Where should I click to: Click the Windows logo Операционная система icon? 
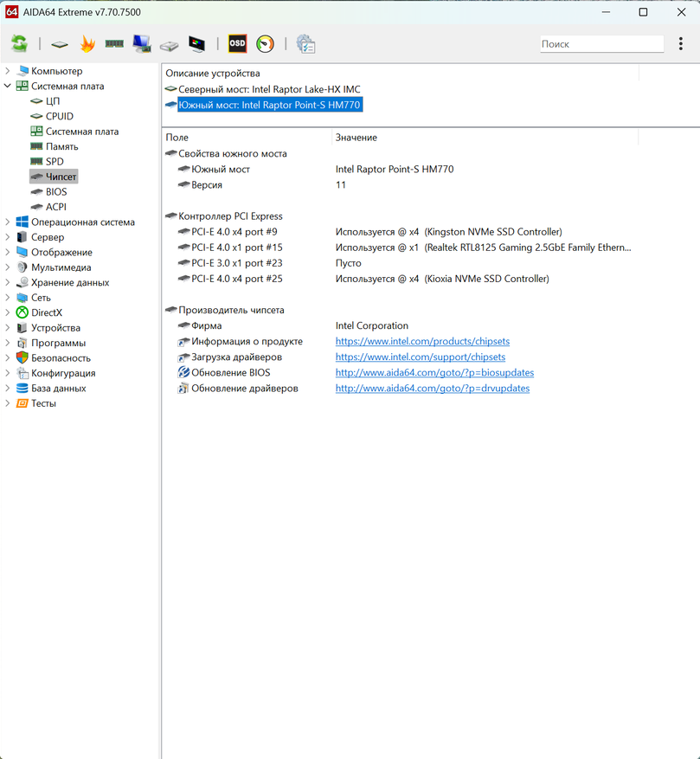[x=22, y=222]
